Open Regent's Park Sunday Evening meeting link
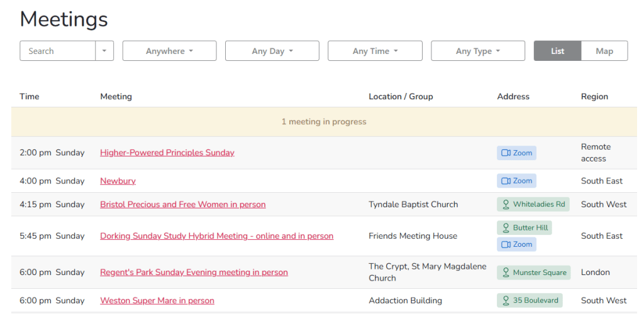Image resolution: width=644 pixels, height=314 pixels. pyautogui.click(x=194, y=273)
